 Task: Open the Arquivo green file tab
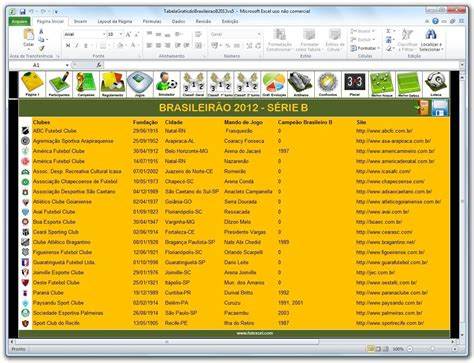click(x=20, y=21)
